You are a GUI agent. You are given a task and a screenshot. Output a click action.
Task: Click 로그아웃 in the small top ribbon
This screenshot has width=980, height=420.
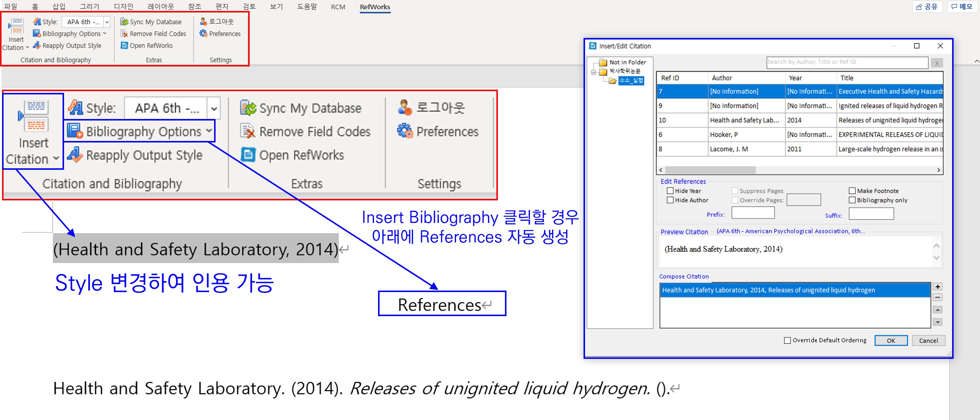217,22
